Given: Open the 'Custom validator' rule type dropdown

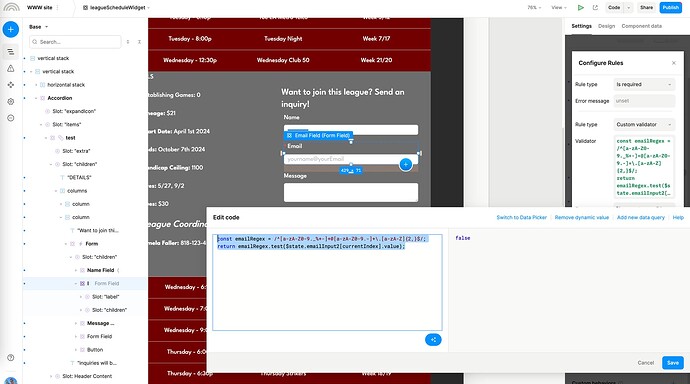Looking at the screenshot, I should (644, 124).
